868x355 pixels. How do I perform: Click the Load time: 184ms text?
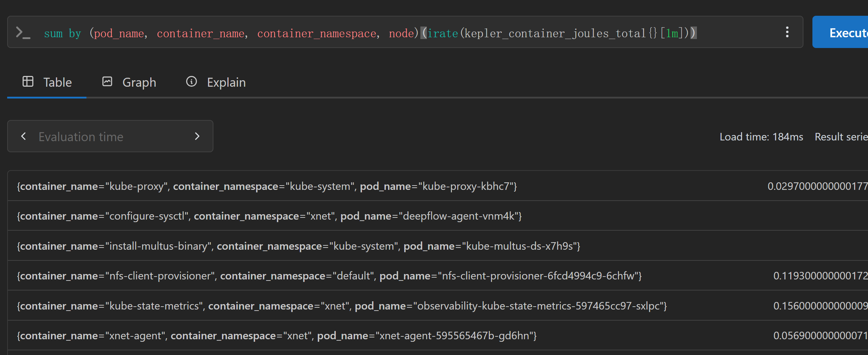coord(761,137)
